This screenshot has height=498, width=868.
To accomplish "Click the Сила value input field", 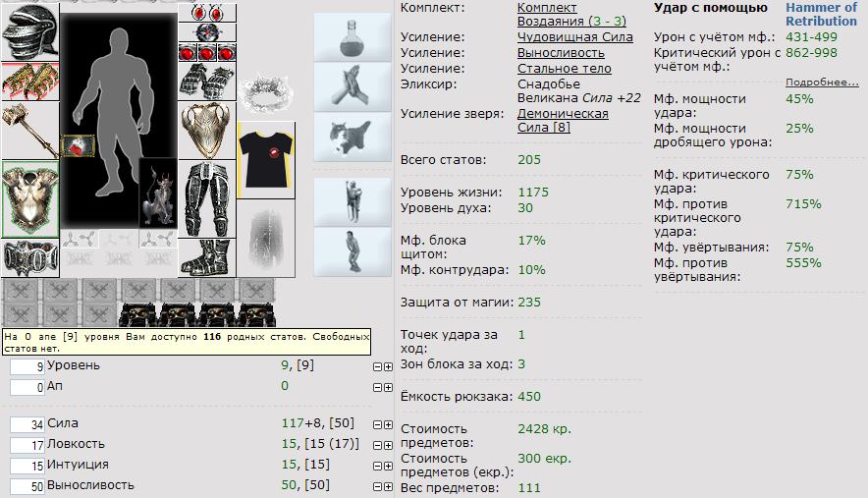I will coord(27,425).
